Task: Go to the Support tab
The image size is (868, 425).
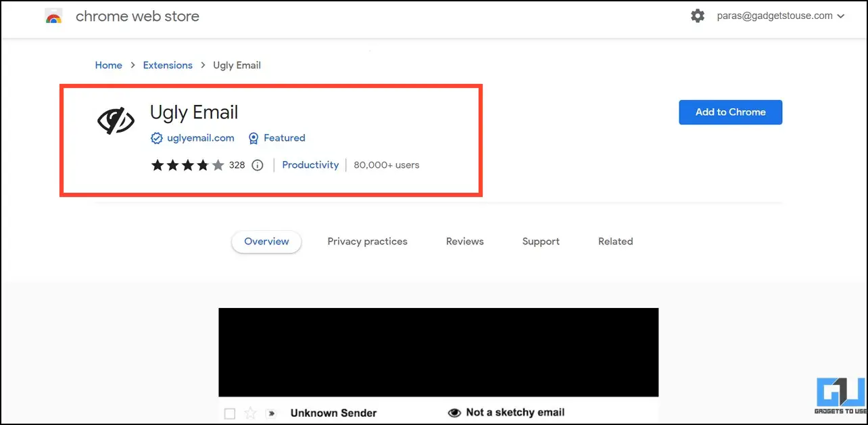Action: [x=541, y=242]
